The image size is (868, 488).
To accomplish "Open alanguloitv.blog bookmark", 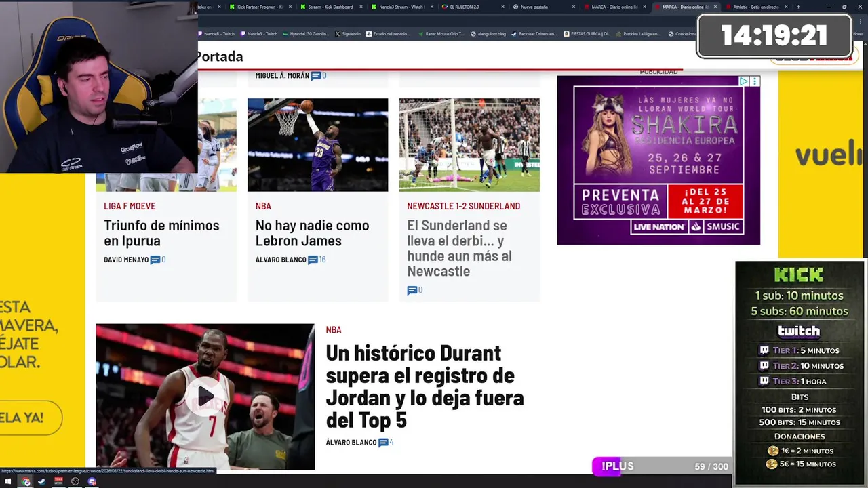I will tap(488, 33).
